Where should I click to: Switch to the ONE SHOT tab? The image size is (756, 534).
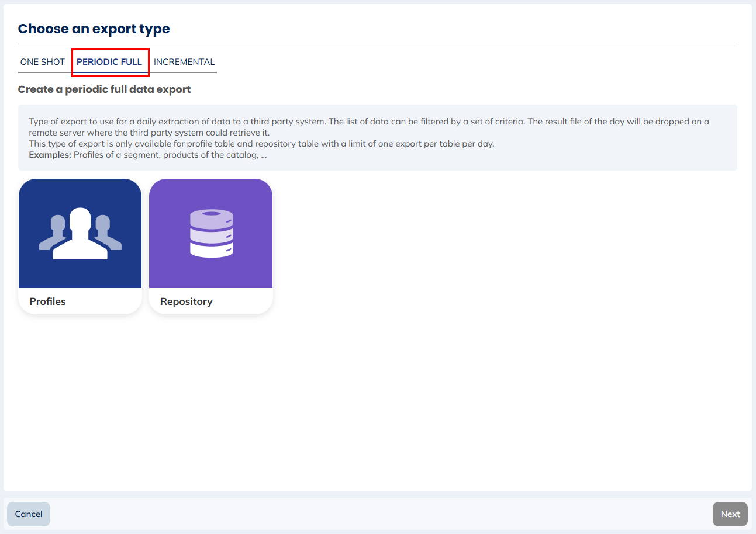pos(43,62)
